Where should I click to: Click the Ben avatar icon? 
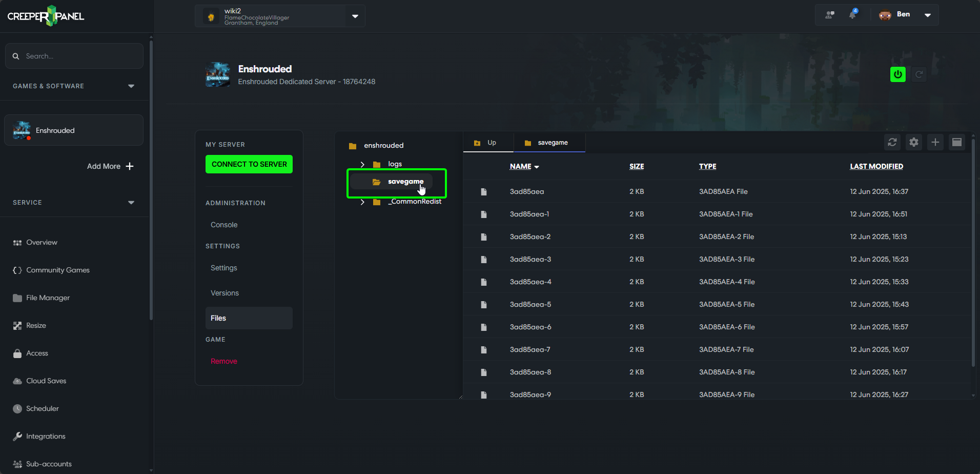(x=885, y=15)
